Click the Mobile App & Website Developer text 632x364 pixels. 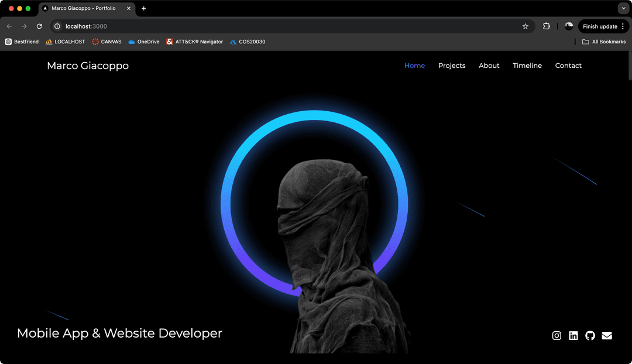(120, 334)
